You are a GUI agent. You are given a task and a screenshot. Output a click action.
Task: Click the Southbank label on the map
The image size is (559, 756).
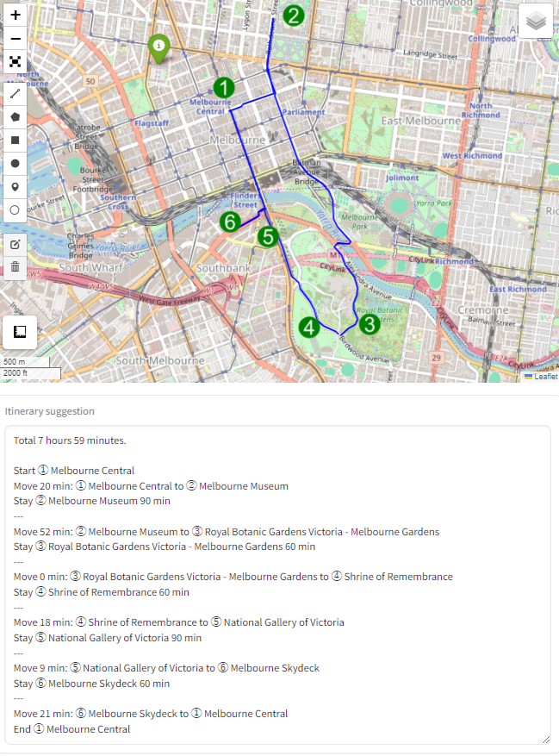223,268
